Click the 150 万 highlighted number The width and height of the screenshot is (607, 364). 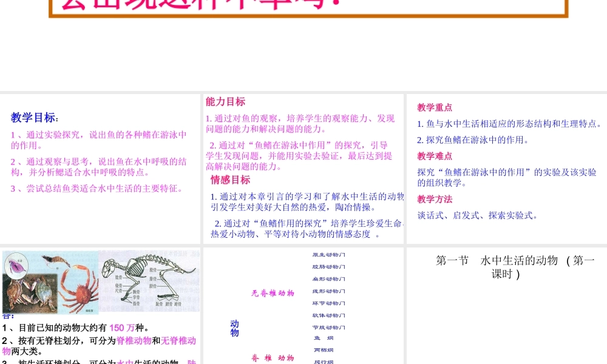[x=122, y=328]
